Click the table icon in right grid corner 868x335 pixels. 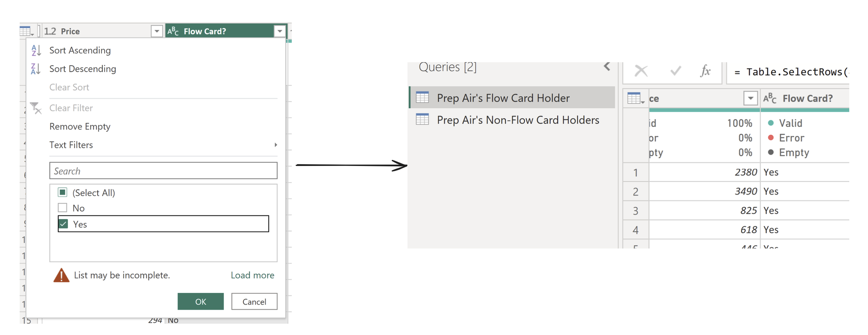coord(635,99)
